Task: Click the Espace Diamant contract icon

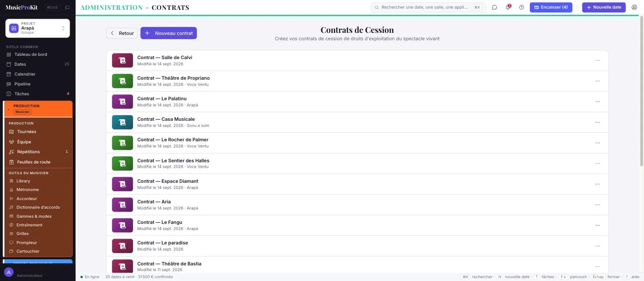Action: pos(122,184)
